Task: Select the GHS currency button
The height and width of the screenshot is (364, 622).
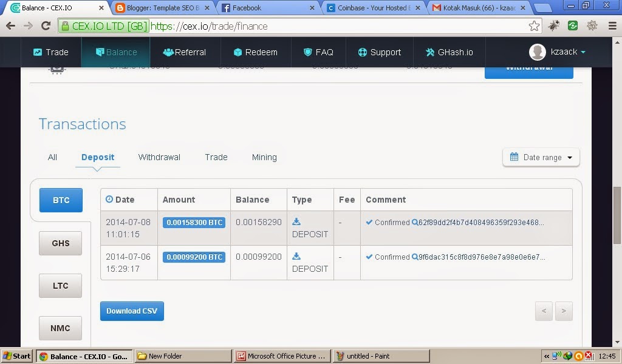Action: [60, 243]
